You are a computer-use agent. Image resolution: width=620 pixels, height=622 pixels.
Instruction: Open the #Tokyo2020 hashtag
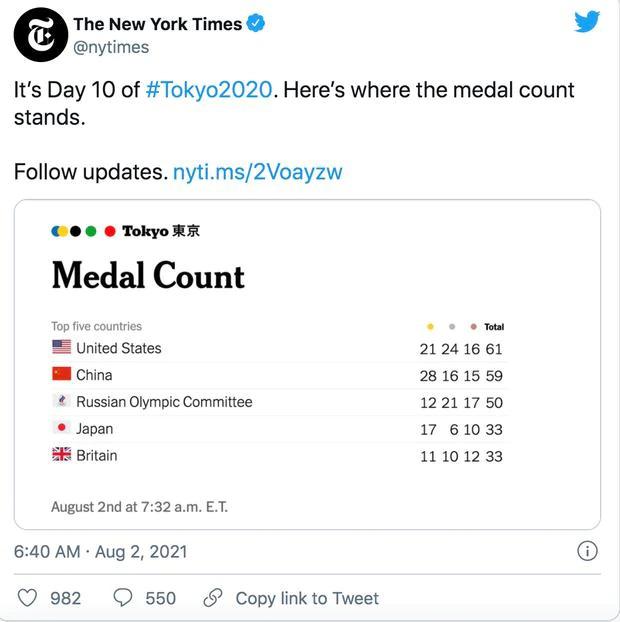[x=209, y=89]
